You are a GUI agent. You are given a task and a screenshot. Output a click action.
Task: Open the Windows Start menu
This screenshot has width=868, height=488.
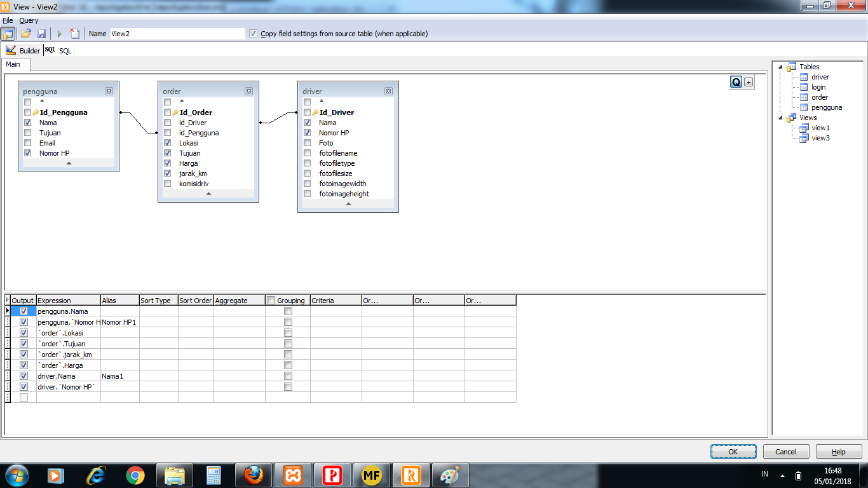click(x=17, y=475)
